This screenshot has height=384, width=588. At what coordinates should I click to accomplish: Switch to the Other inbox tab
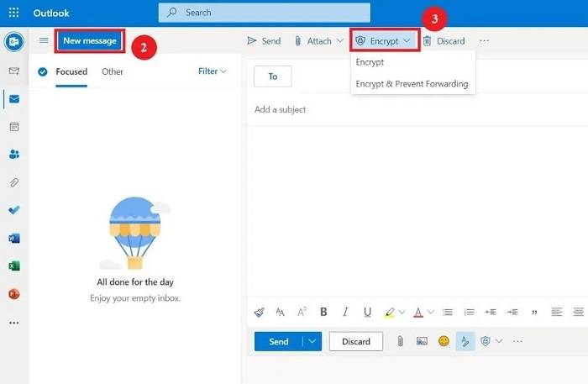click(113, 71)
